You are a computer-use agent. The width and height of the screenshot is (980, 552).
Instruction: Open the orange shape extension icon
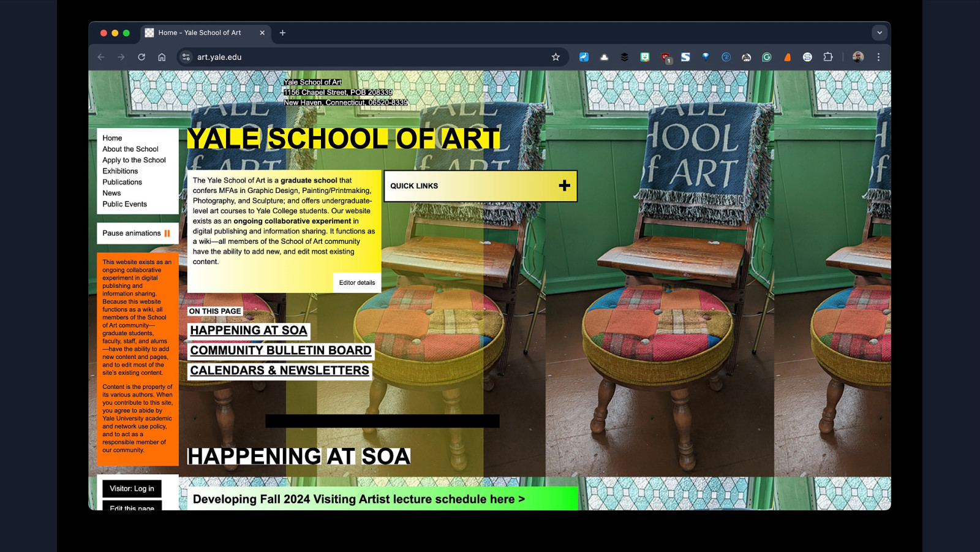pyautogui.click(x=787, y=57)
